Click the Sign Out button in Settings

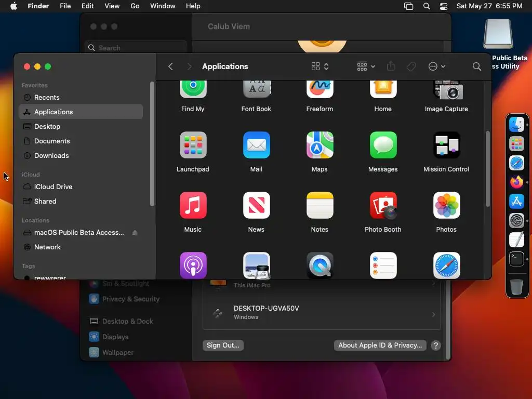pyautogui.click(x=223, y=345)
